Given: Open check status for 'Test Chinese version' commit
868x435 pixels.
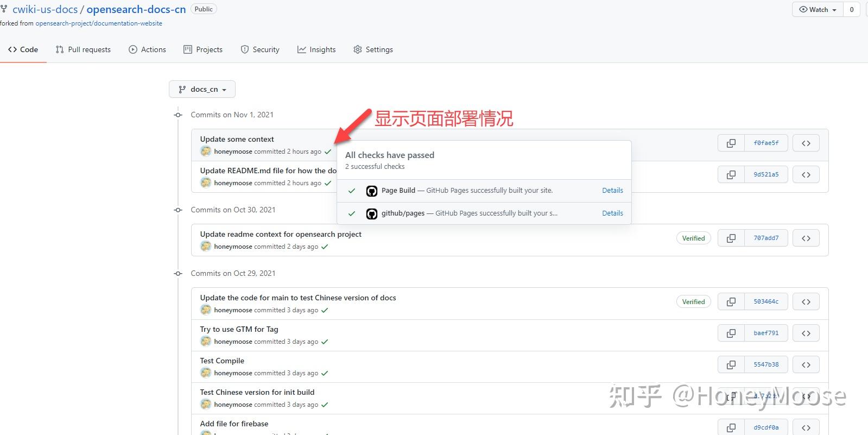Looking at the screenshot, I should coord(325,405).
